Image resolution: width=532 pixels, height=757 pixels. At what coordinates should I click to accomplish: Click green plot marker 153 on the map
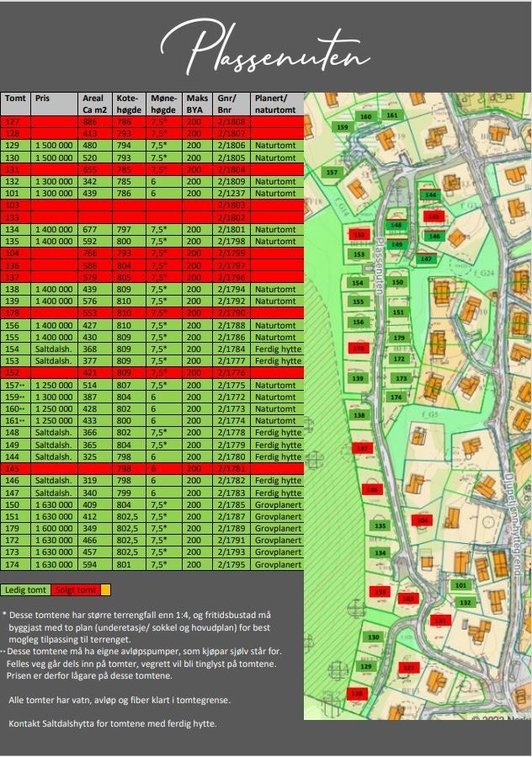[359, 254]
